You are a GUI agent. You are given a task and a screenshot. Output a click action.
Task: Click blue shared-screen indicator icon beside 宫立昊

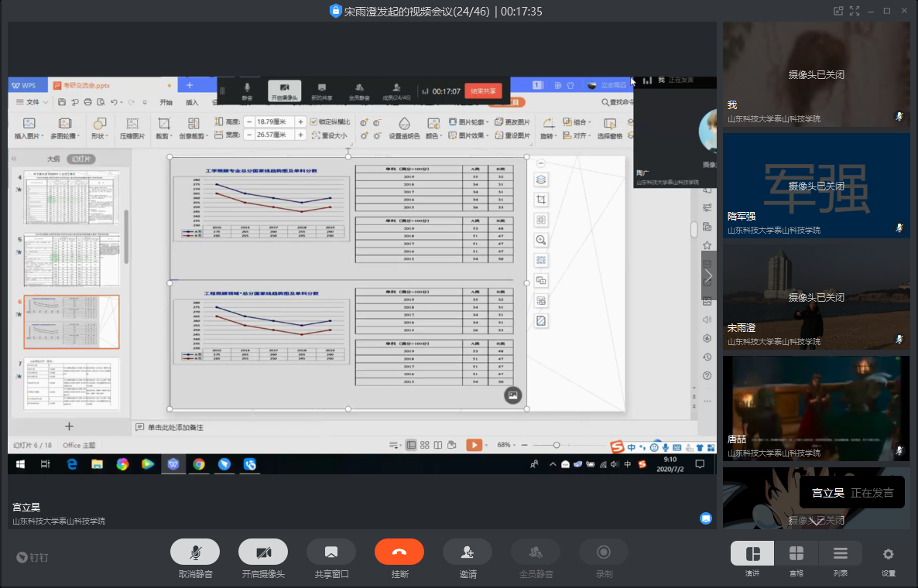coord(706,518)
